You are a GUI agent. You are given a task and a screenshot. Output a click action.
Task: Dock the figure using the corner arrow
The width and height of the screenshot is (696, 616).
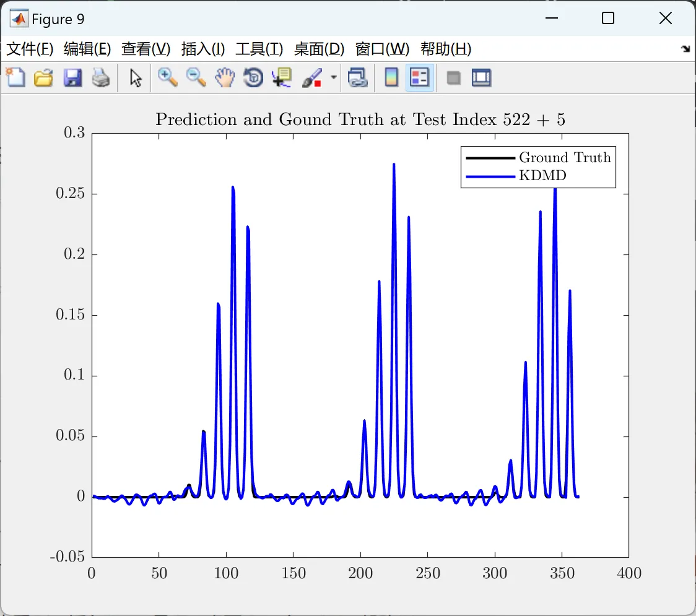[x=685, y=49]
